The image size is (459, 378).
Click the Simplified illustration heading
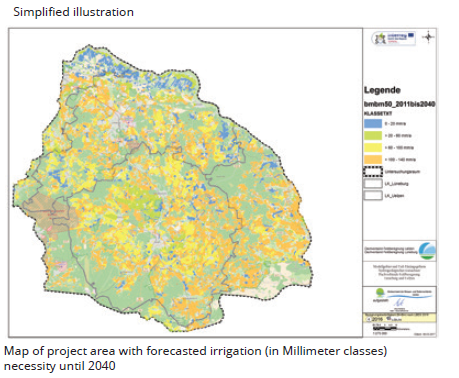[73, 12]
